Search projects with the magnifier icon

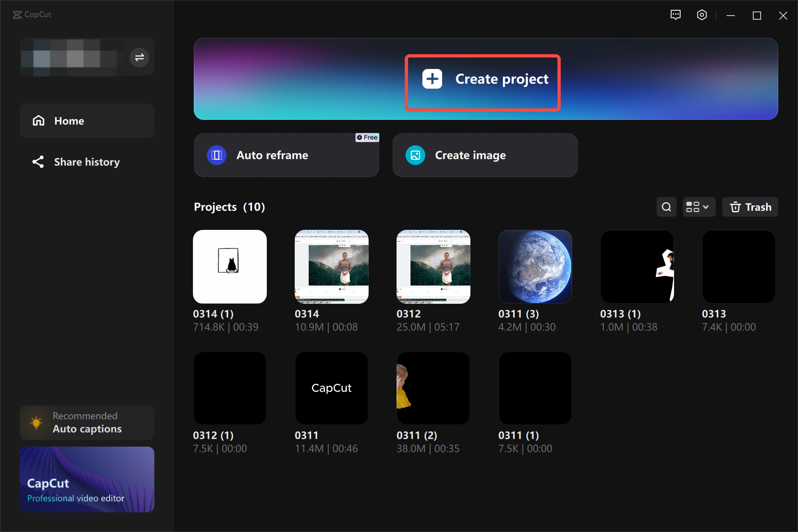[x=666, y=207]
